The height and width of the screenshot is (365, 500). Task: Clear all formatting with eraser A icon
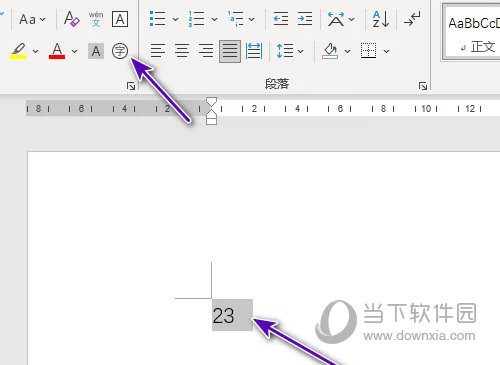point(72,19)
